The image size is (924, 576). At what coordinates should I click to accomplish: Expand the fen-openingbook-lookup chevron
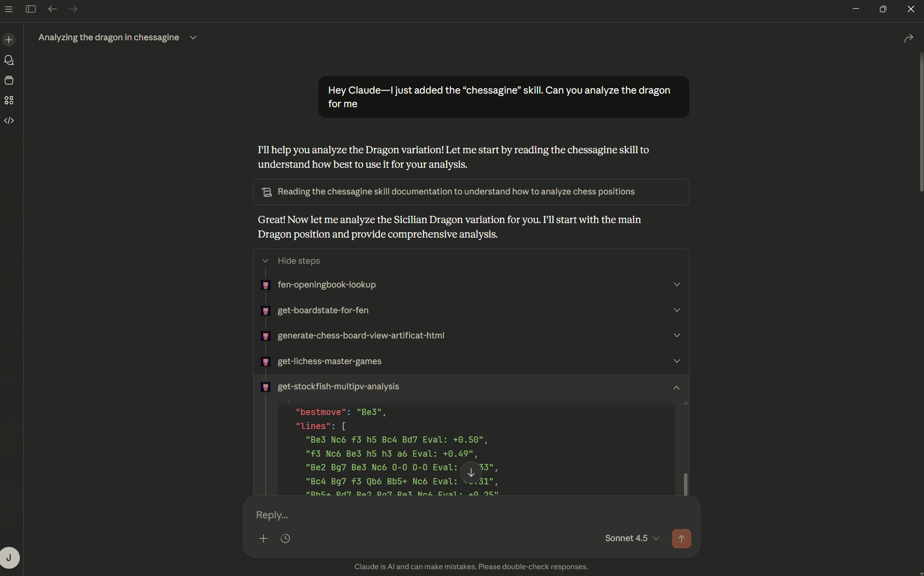pyautogui.click(x=677, y=285)
